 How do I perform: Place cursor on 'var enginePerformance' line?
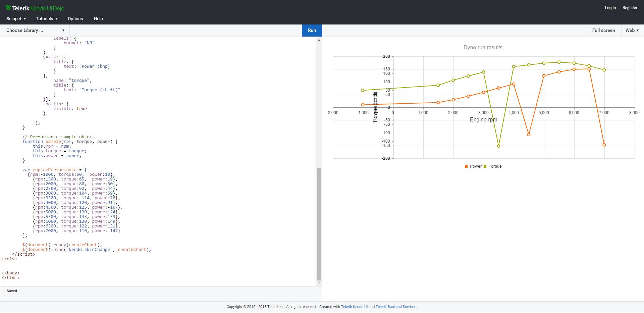tap(55, 170)
